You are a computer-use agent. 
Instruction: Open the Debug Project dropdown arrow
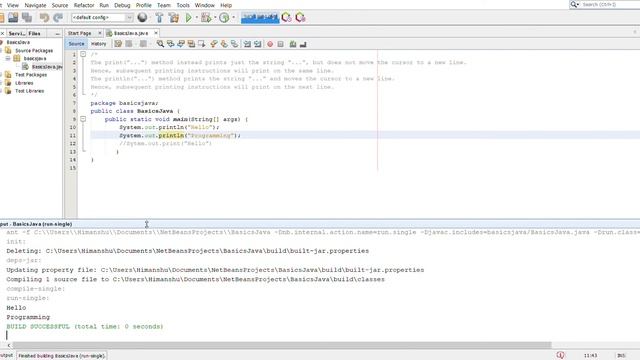pos(215,18)
